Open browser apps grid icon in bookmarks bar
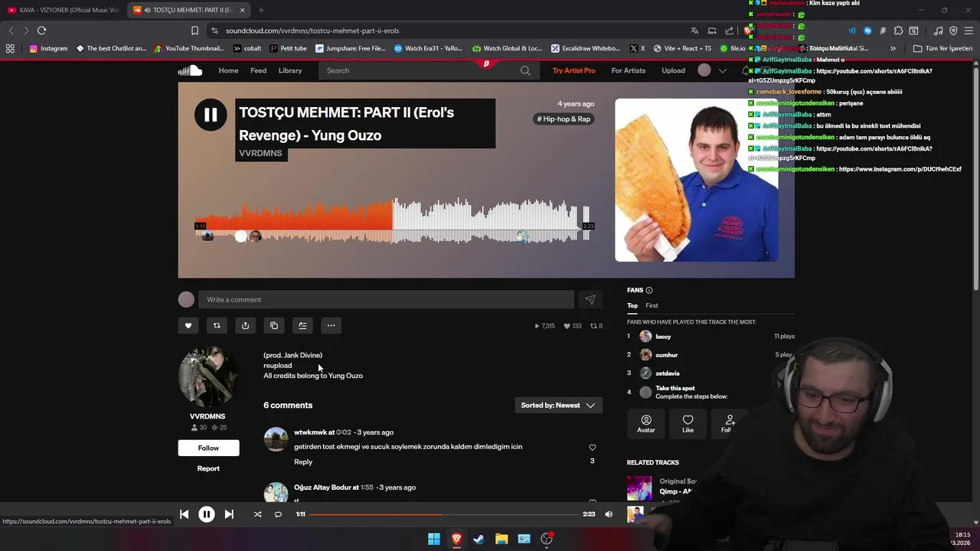The image size is (980, 551). 10,48
